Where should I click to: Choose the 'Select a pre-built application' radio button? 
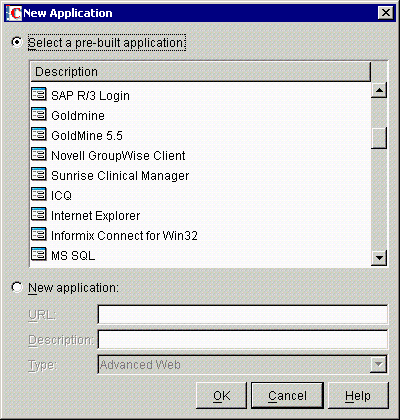click(x=16, y=42)
